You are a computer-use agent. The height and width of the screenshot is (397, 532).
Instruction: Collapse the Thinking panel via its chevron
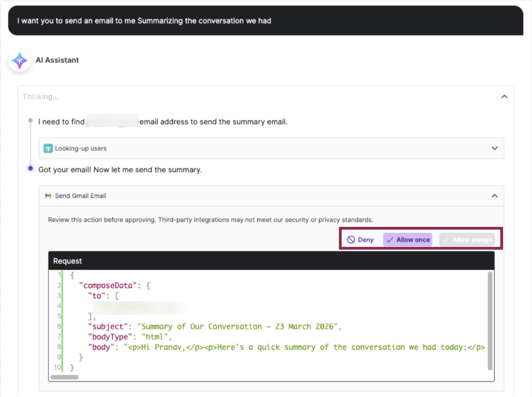click(x=504, y=96)
